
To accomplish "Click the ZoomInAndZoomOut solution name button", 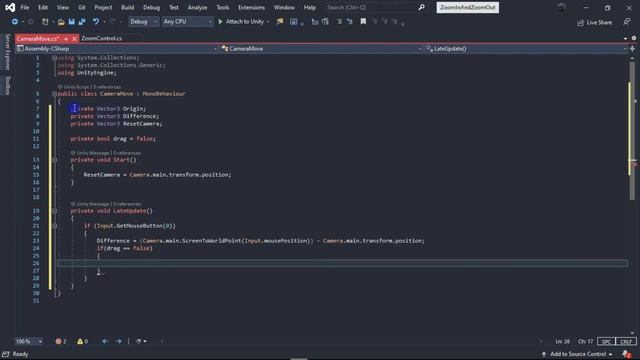I will point(467,7).
